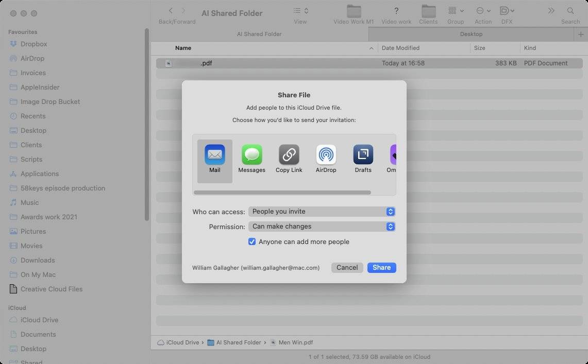Open the Who can access dropdown
The image size is (588, 364).
point(322,212)
